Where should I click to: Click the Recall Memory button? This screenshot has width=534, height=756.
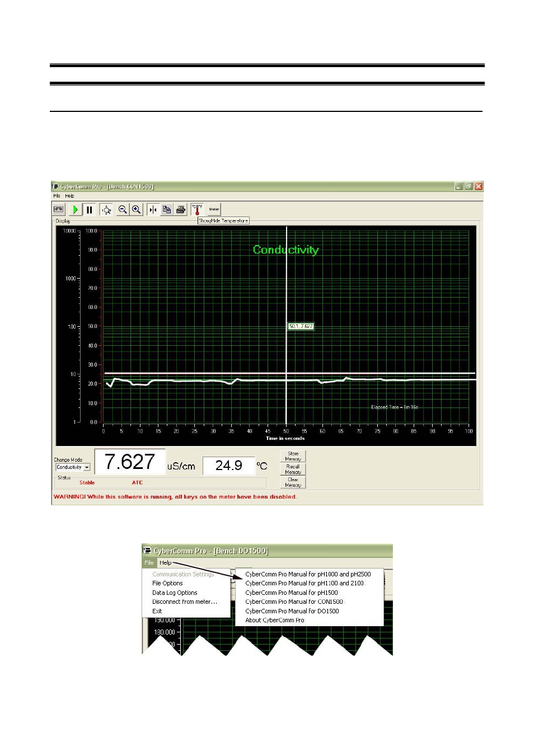click(x=293, y=469)
